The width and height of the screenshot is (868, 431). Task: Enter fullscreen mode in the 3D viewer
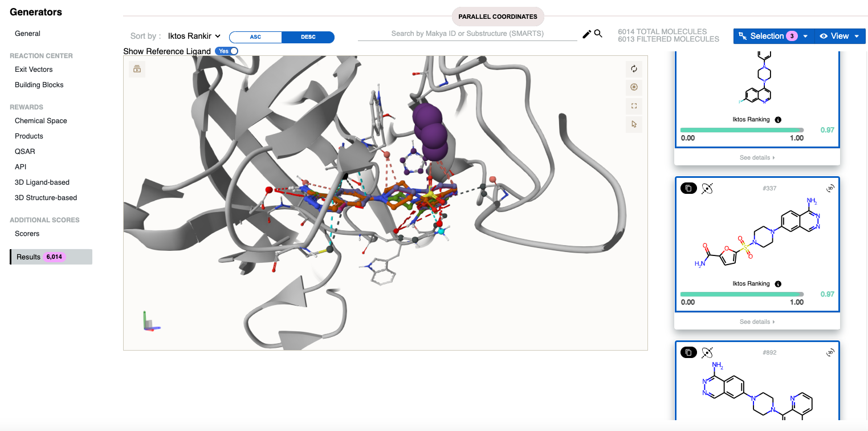click(634, 106)
